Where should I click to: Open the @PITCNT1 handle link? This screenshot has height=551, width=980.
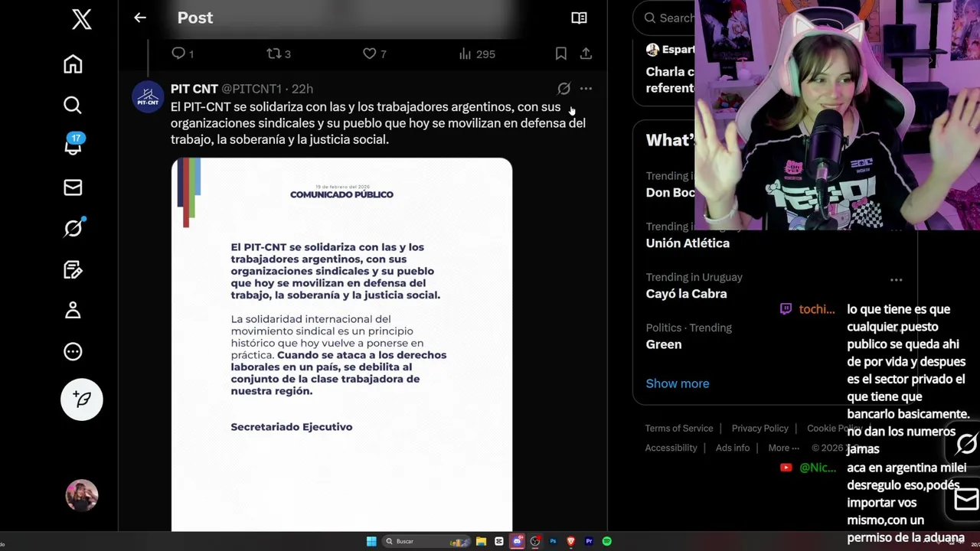pos(251,89)
